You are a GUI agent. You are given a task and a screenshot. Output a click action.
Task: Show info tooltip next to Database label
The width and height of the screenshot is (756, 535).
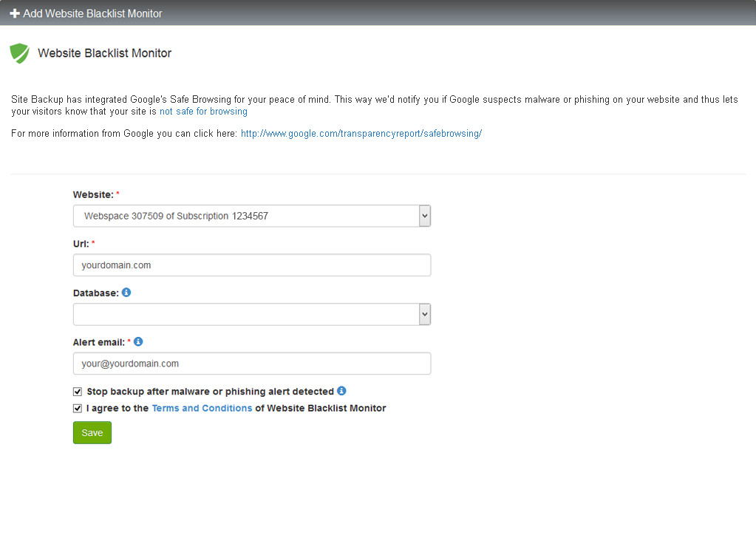(126, 293)
